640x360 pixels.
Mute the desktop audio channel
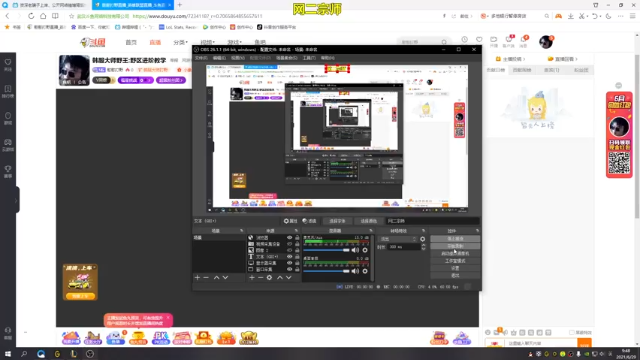coord(355,271)
